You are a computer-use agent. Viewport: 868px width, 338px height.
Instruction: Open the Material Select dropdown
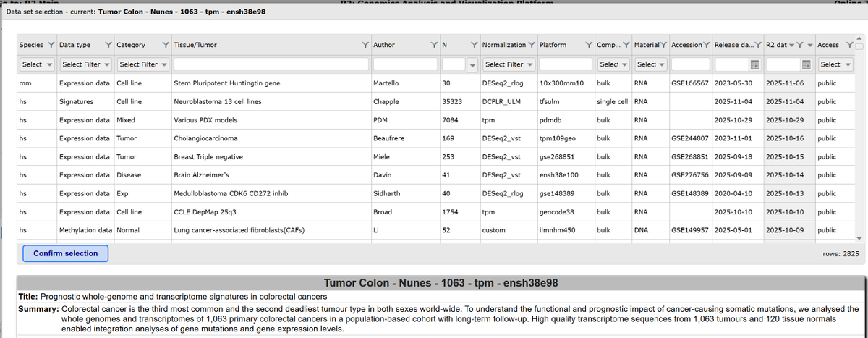(650, 64)
